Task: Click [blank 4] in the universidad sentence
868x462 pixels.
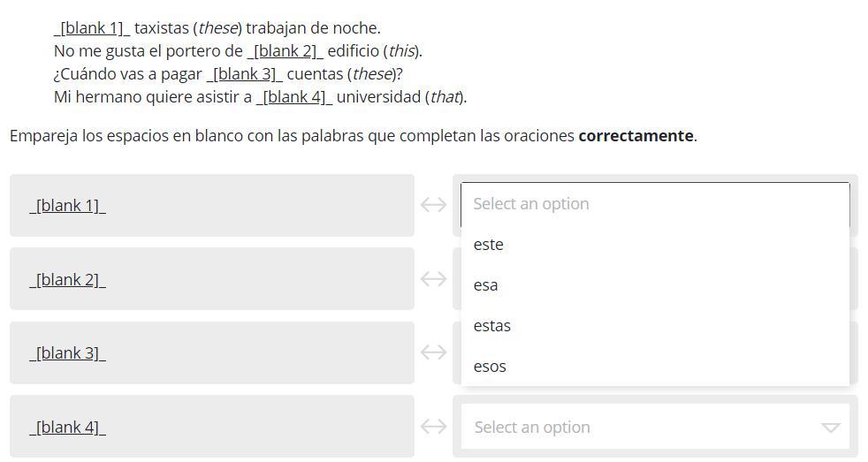Action: pyautogui.click(x=294, y=97)
